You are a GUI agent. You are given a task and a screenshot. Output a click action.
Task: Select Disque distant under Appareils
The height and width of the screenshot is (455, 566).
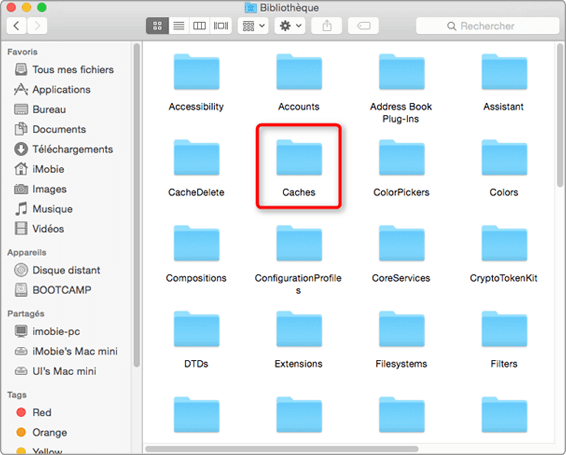[57, 270]
